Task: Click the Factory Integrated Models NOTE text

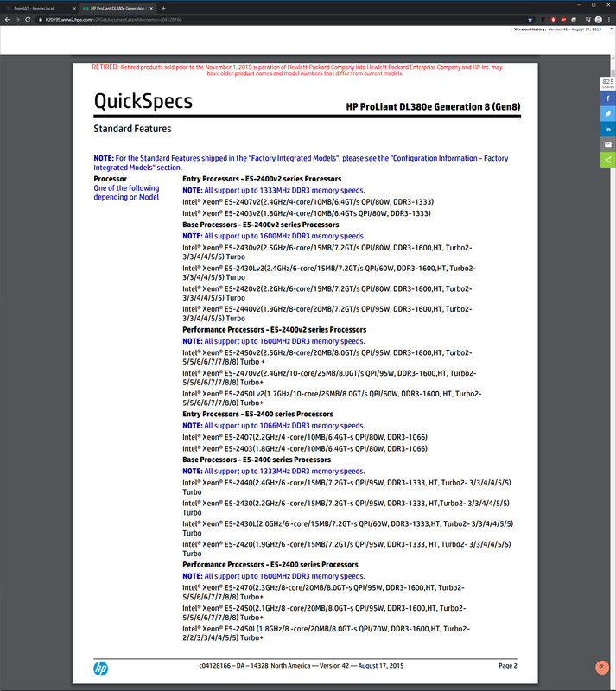Action: tap(301, 162)
